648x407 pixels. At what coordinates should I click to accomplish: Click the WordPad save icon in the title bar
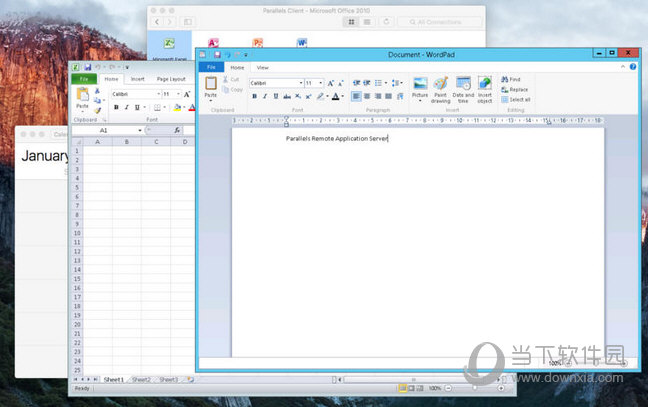pyautogui.click(x=217, y=55)
